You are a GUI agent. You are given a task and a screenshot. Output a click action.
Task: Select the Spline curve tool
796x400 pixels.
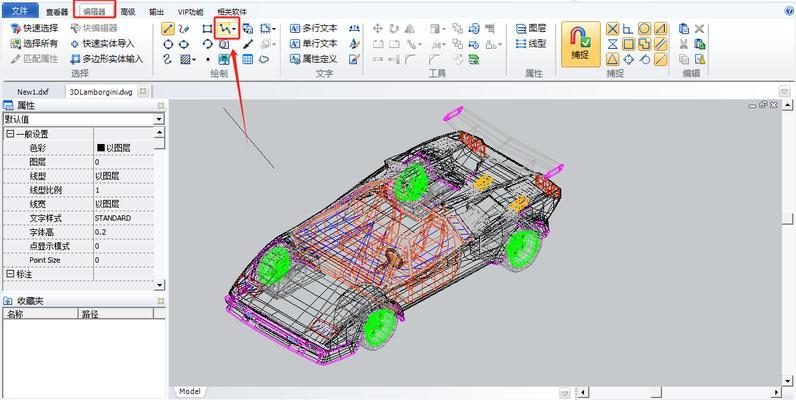(168, 59)
